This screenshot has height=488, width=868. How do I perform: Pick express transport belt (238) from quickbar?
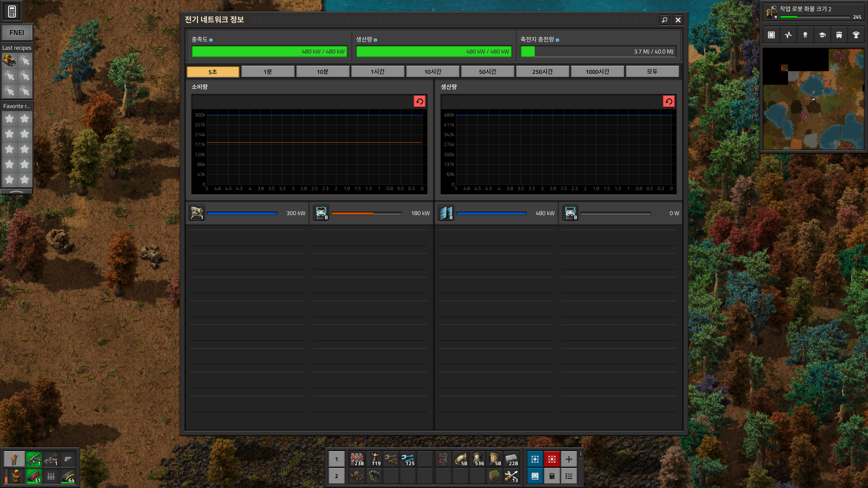pyautogui.click(x=357, y=459)
